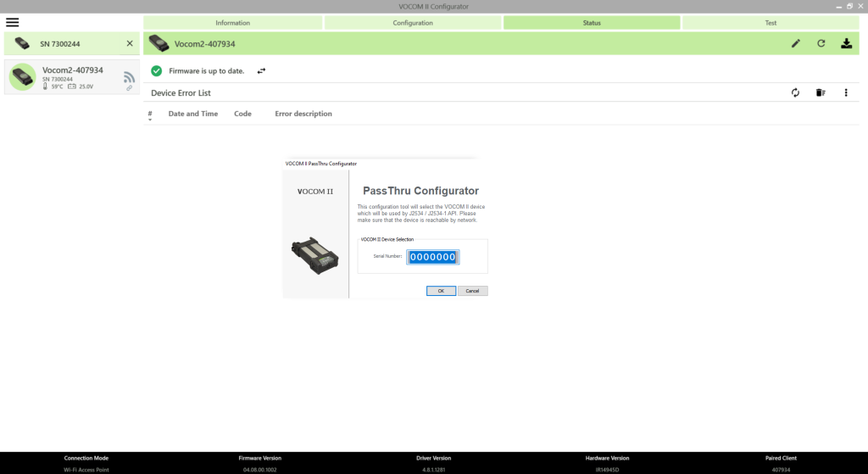This screenshot has width=868, height=474.
Task: Open the error list more options menu
Action: [x=846, y=92]
